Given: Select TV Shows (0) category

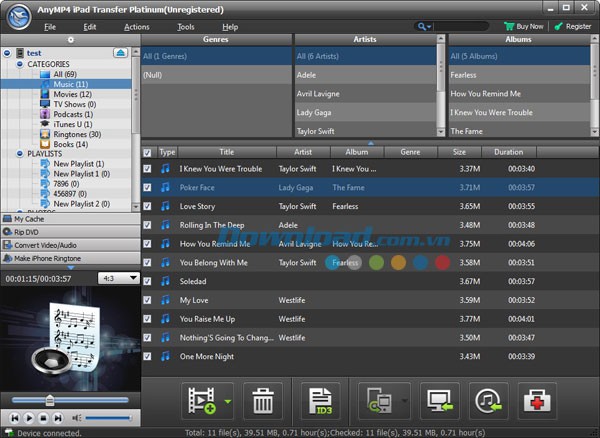Looking at the screenshot, I should pos(75,104).
